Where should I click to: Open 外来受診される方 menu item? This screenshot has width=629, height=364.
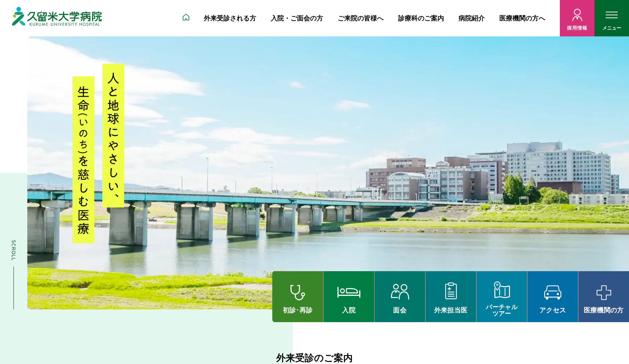230,18
